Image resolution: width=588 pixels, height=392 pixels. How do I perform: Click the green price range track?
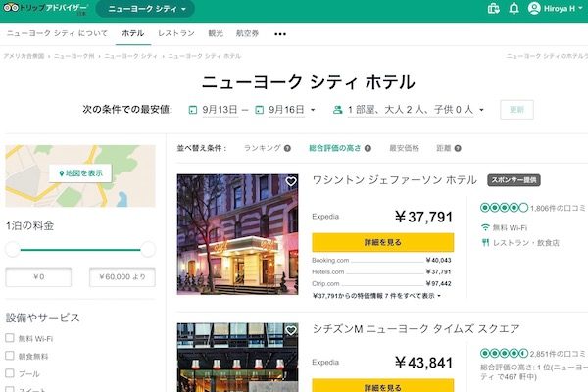pos(80,250)
